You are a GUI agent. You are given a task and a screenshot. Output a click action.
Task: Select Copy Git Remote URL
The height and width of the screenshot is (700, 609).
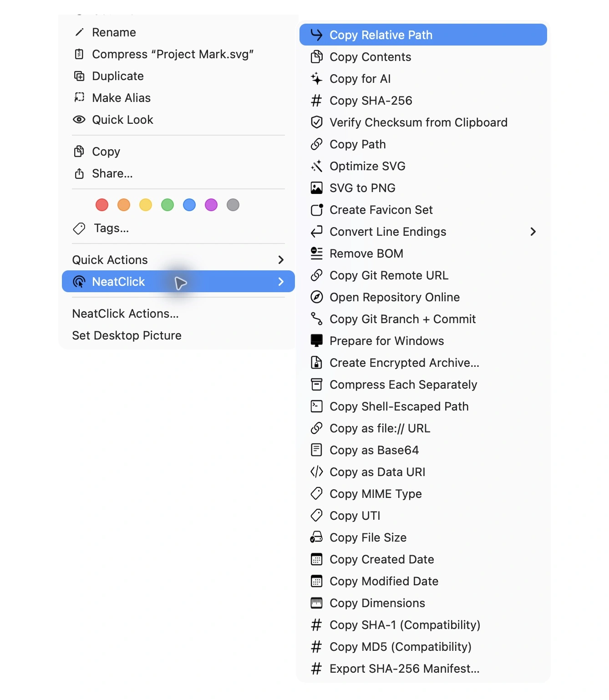point(423,275)
